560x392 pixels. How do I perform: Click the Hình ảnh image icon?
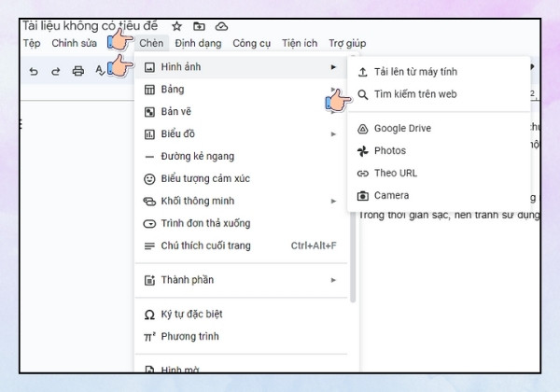point(149,67)
